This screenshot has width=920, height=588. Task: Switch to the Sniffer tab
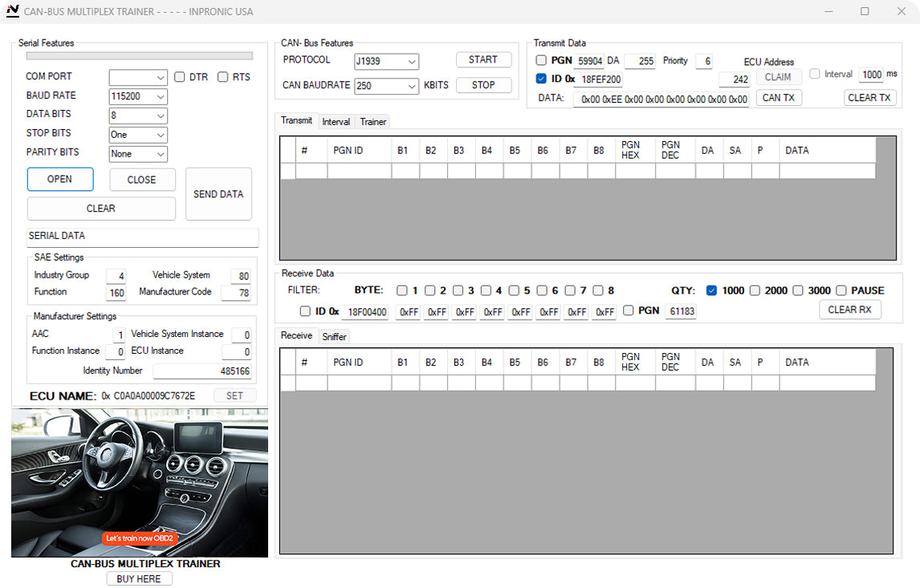(x=334, y=336)
